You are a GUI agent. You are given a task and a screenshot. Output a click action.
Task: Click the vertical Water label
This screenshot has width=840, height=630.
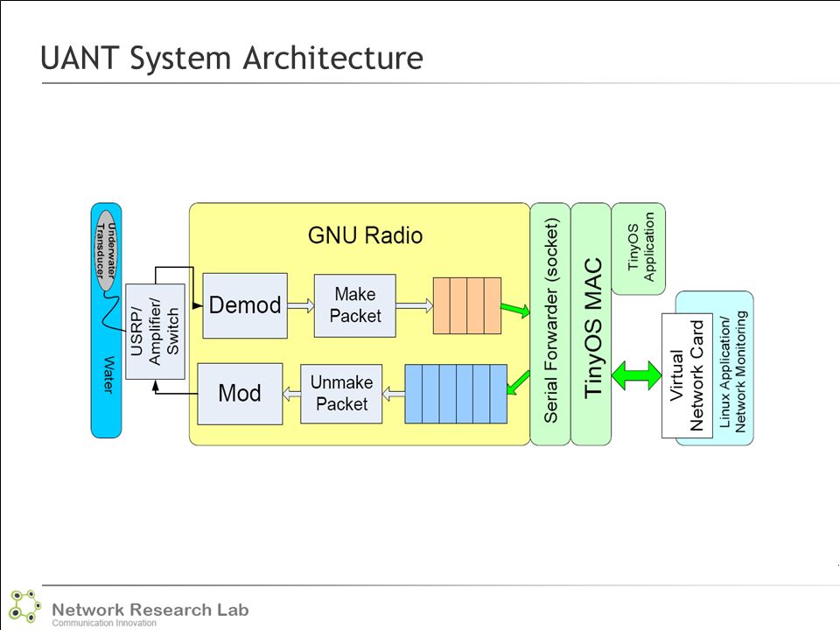108,374
